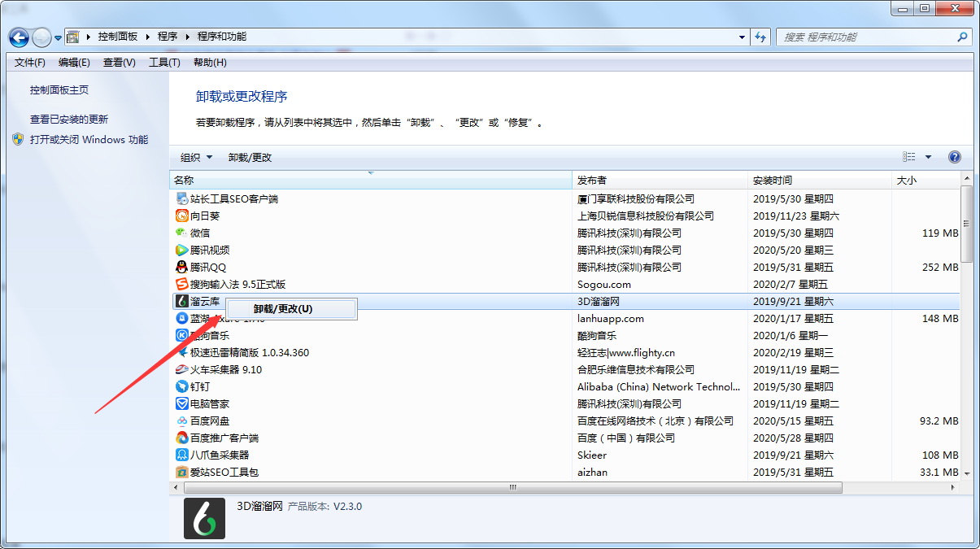Click the vertical scrollbar up arrow
This screenshot has width=980, height=549.
click(967, 179)
